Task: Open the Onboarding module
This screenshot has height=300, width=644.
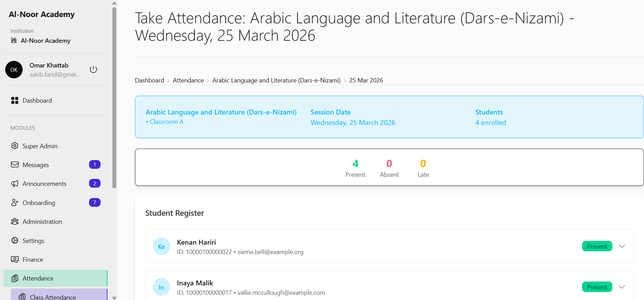Action: (56, 203)
